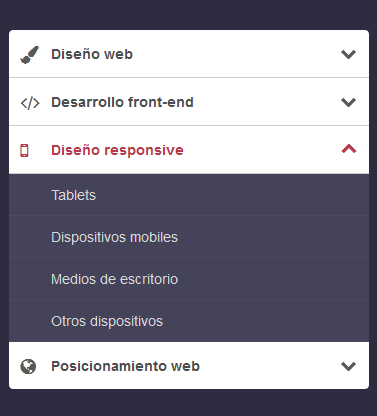Expand Desarrollo front-end using the down chevron
Image resolution: width=377 pixels, height=416 pixels.
[x=349, y=102]
